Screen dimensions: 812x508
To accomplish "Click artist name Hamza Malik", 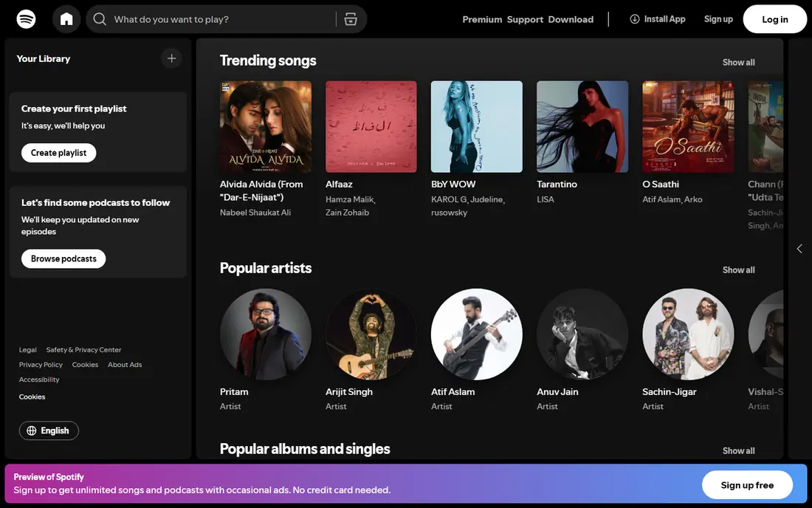I will pyautogui.click(x=350, y=199).
